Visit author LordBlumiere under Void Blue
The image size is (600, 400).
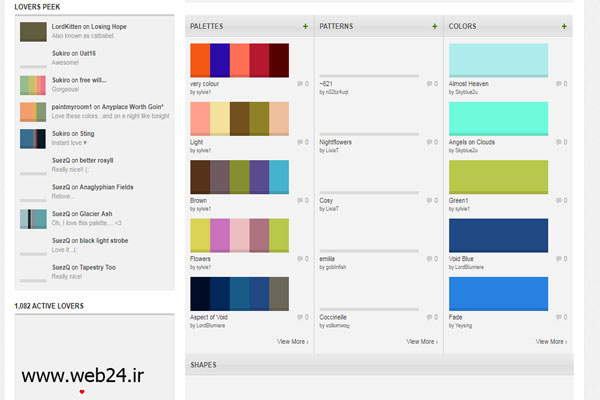[469, 267]
